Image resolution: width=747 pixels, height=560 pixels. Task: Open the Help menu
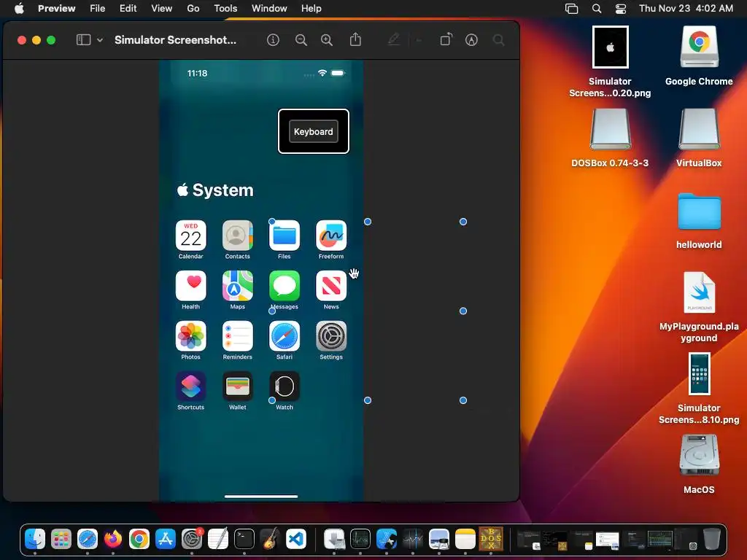coord(311,8)
